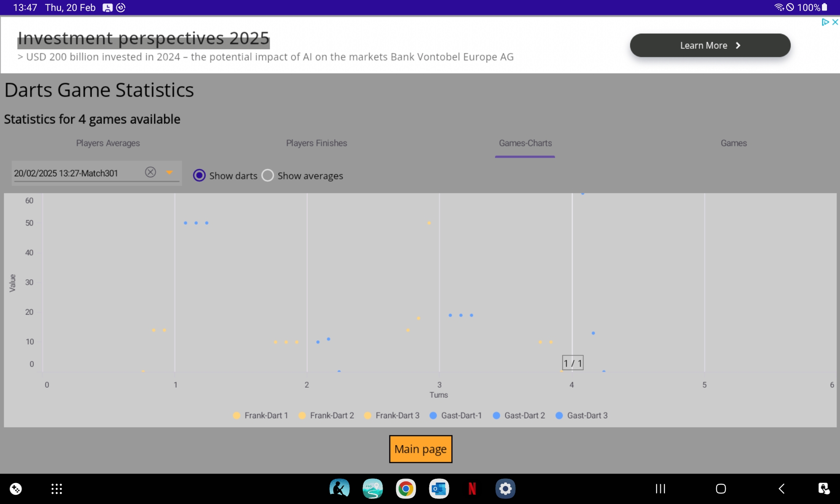This screenshot has height=504, width=840.
Task: Clear the selected match with X icon
Action: point(150,172)
